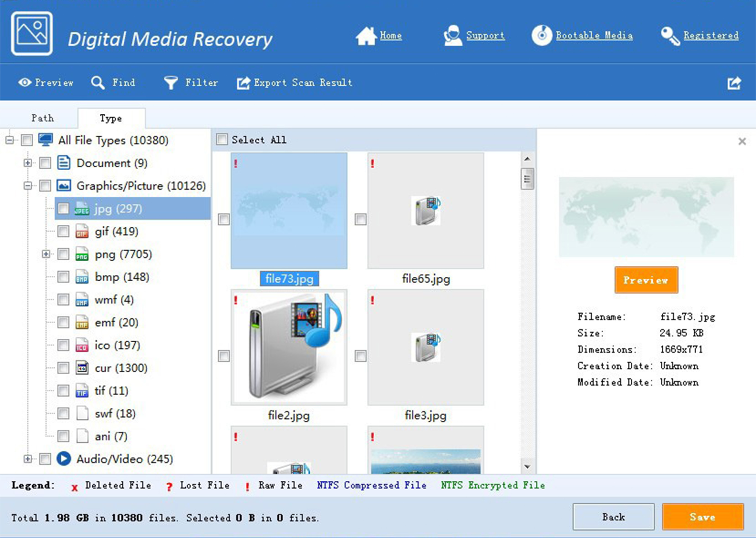Tick the gif (419) checkbox
Screen dimensions: 756x538
(63, 231)
